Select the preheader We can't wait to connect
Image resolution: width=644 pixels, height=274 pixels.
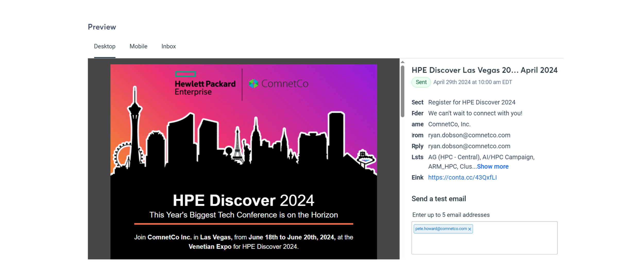475,113
